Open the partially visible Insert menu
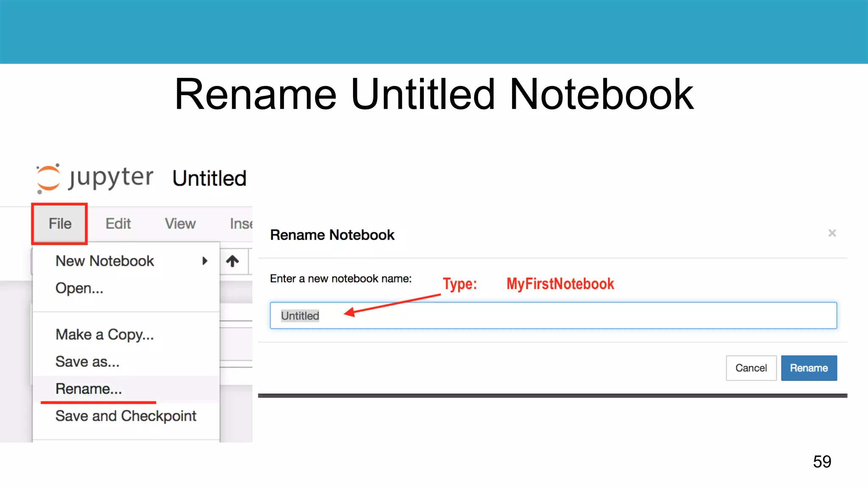The image size is (868, 488). pyautogui.click(x=241, y=224)
